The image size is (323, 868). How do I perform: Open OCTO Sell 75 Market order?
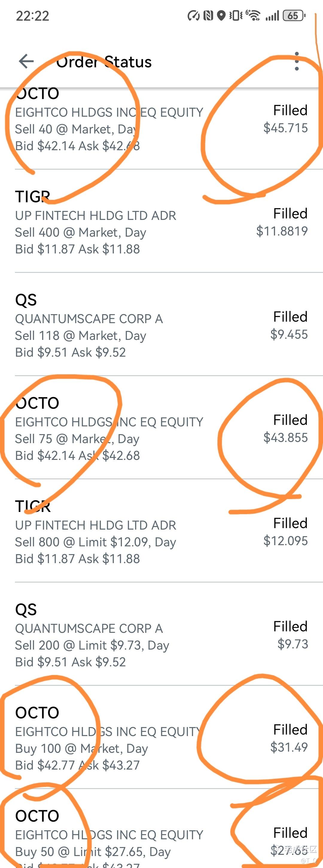point(161,427)
